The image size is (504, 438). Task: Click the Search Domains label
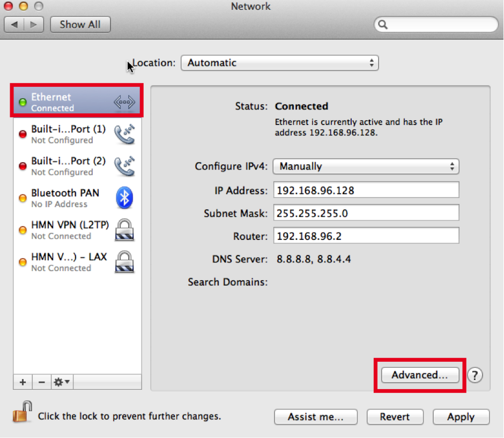point(227,282)
